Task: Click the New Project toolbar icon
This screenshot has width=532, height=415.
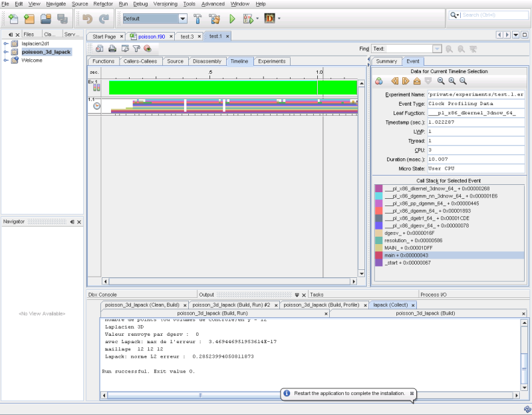Action: (x=28, y=19)
